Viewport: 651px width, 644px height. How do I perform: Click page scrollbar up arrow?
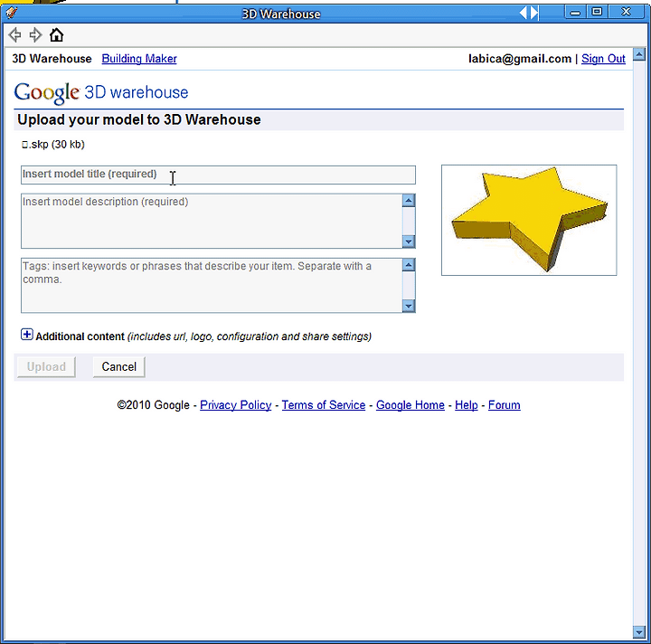(639, 54)
